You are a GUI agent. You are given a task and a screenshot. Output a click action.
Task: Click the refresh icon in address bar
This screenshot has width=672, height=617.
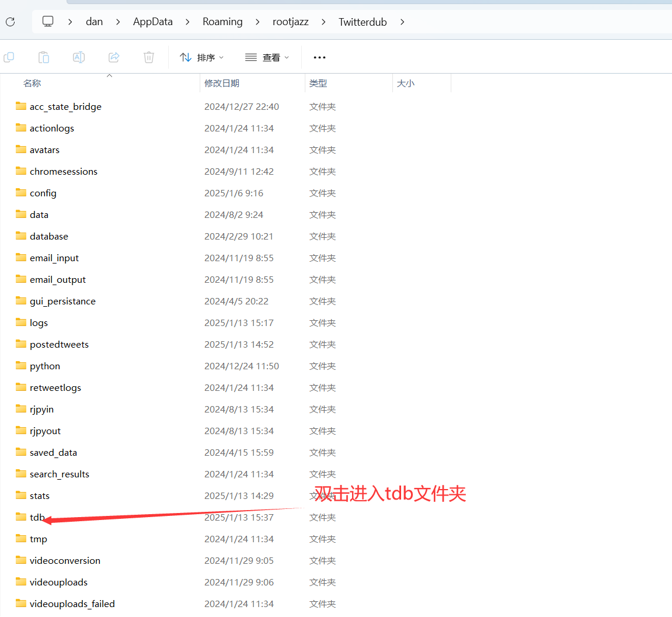[10, 22]
